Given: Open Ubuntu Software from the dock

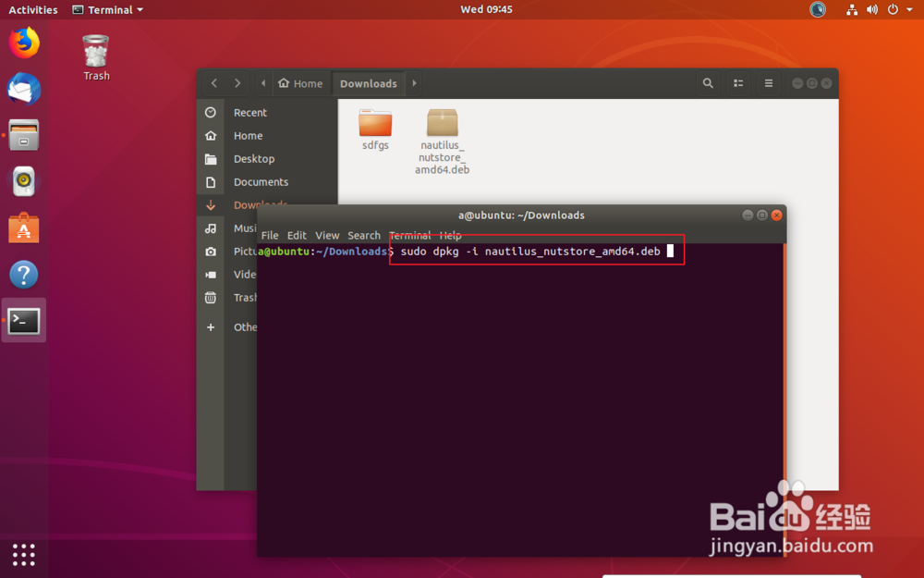Looking at the screenshot, I should [23, 227].
